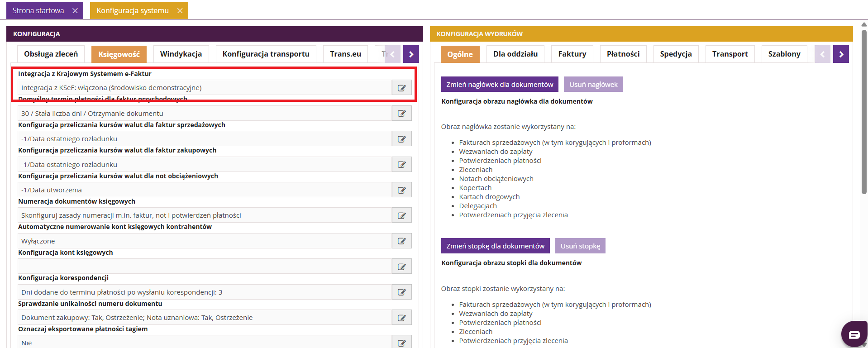Click 'Konfiguracja obrazu stopki dla dokumentów' text

point(511,263)
